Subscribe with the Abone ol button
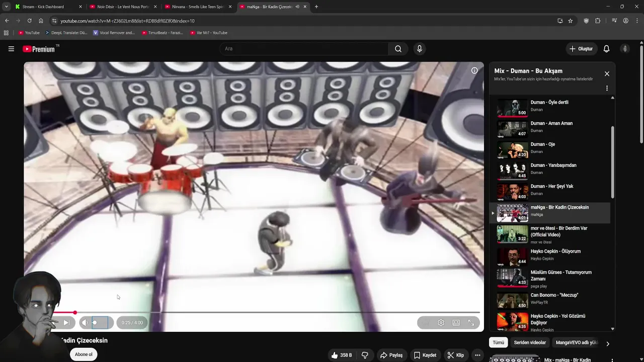644x362 pixels. coord(84,354)
